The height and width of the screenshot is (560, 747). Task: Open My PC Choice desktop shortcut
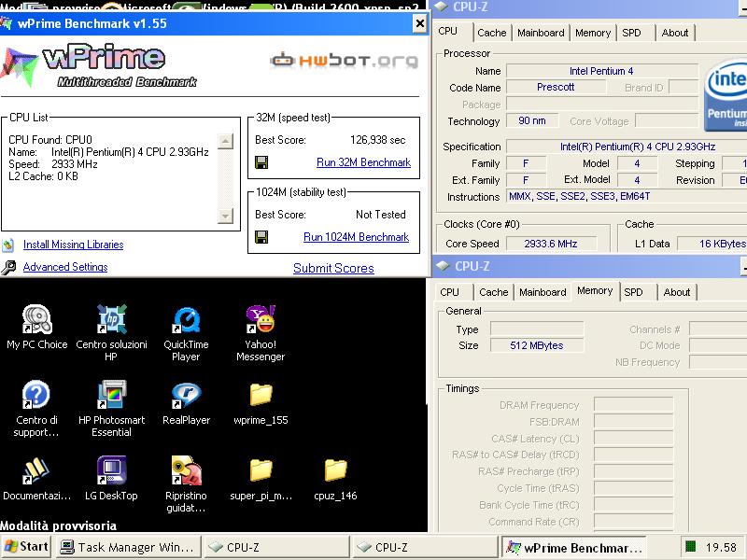(37, 328)
